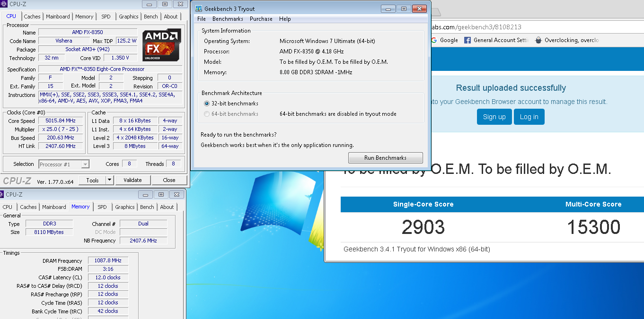Click the AMD FX logo in CPU-Z
The width and height of the screenshot is (644, 319).
(x=162, y=46)
